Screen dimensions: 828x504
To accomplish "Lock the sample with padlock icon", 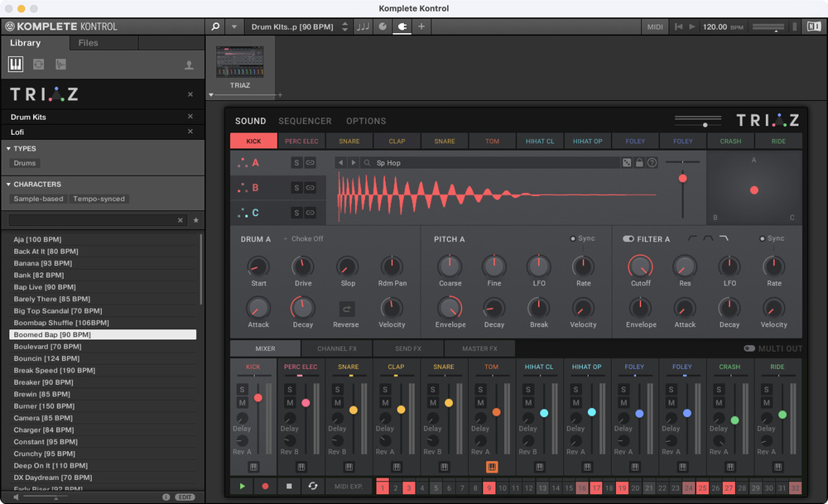I will [639, 162].
